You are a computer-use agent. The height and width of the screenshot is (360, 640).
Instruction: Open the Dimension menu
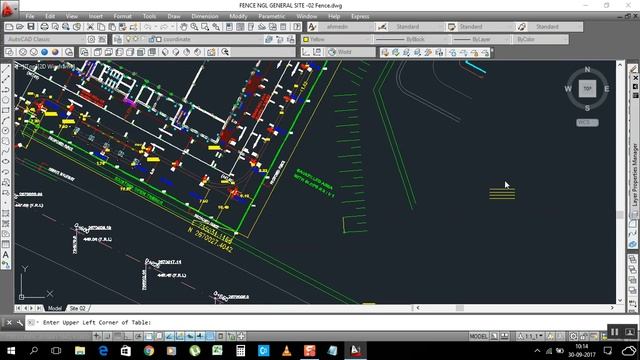tap(205, 16)
